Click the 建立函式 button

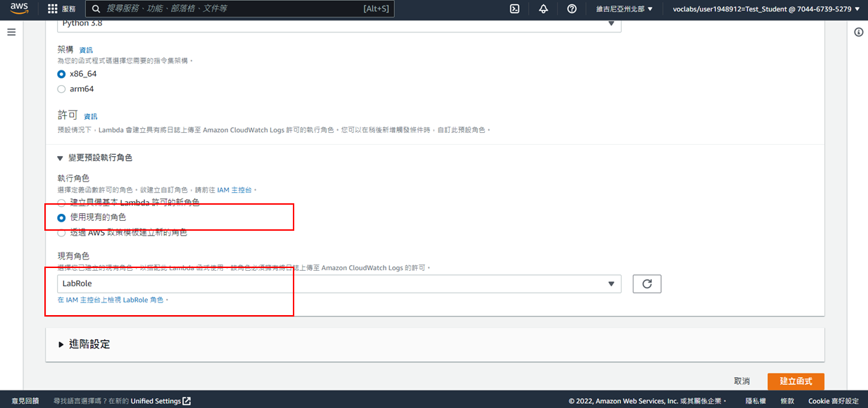coord(795,381)
